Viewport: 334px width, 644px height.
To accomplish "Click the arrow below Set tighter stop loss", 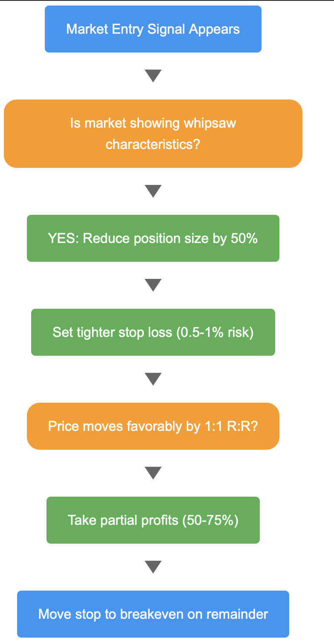I will (153, 379).
